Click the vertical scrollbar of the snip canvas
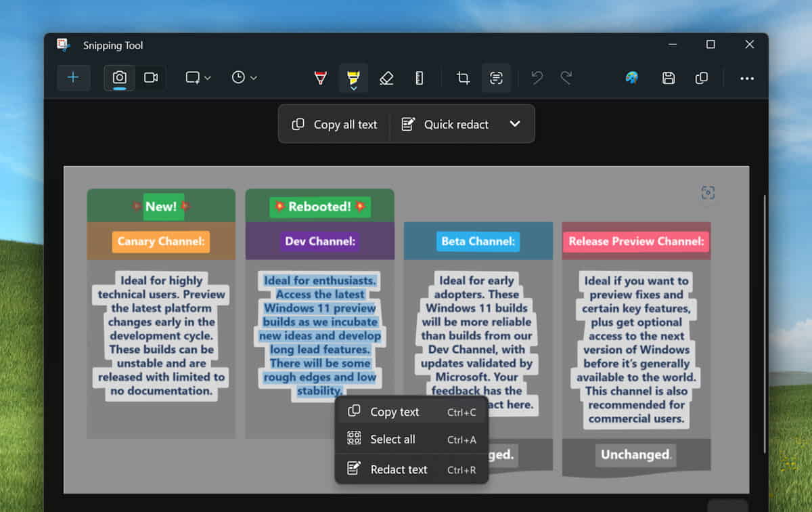 coord(764,324)
